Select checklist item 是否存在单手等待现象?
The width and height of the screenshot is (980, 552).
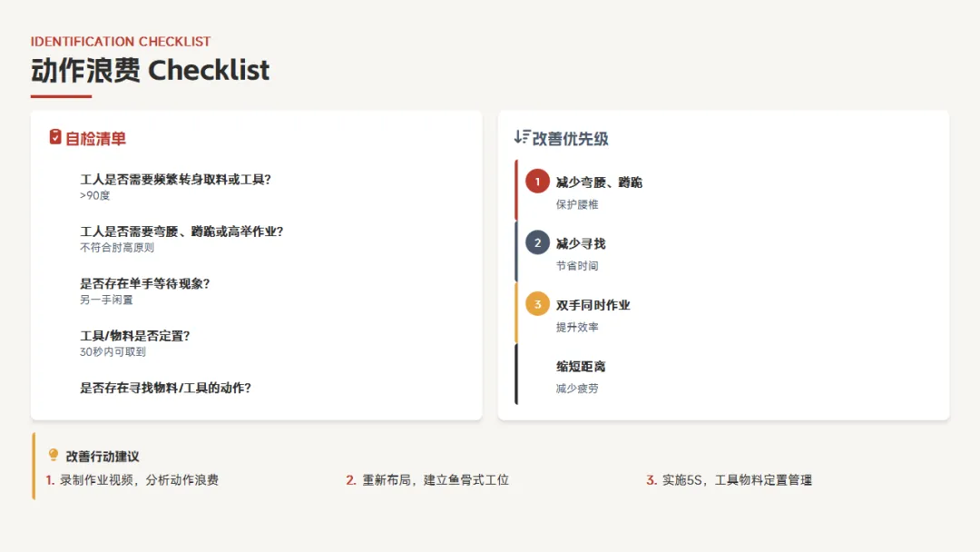coord(145,283)
